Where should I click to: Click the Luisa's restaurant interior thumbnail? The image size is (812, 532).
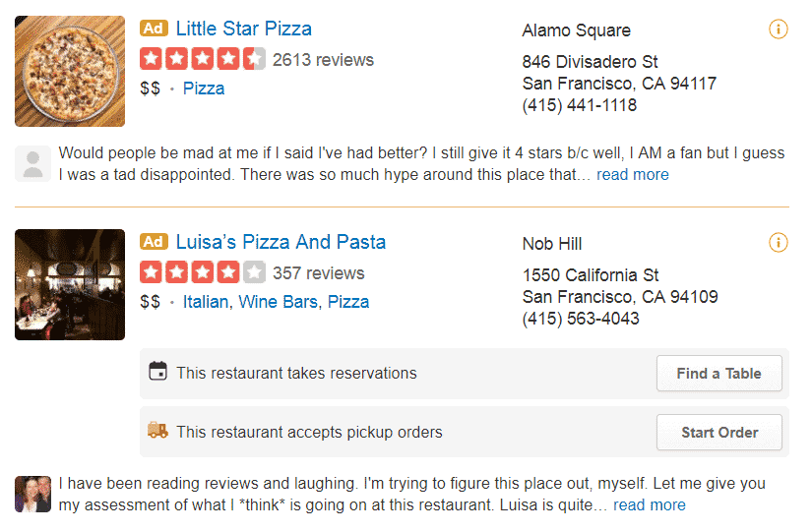click(x=70, y=285)
